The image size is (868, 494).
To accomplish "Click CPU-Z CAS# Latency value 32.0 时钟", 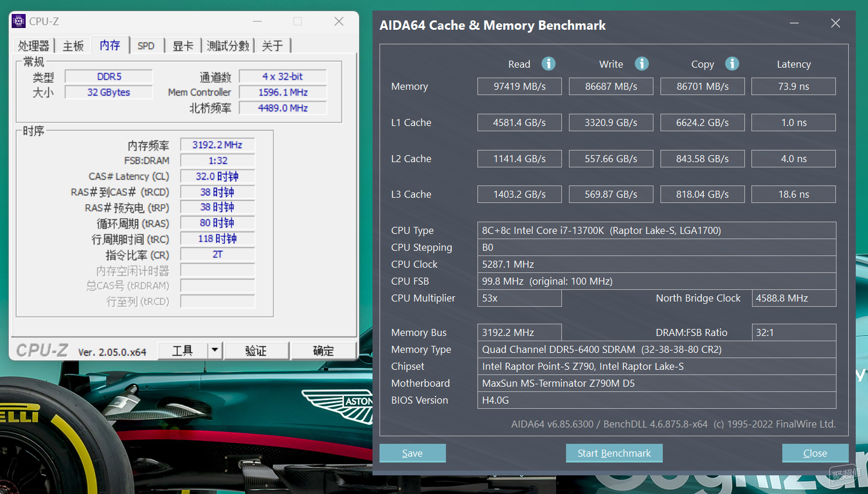I will pos(217,176).
